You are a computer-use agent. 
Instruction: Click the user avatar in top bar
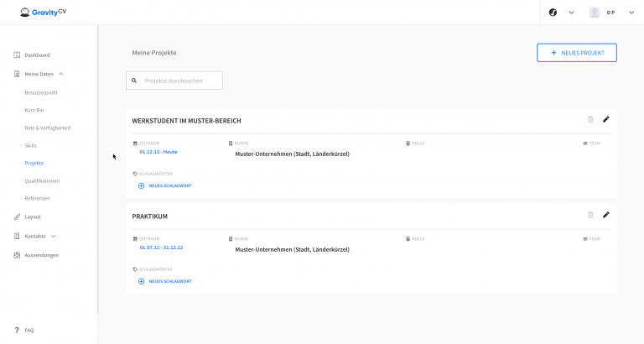pos(595,13)
